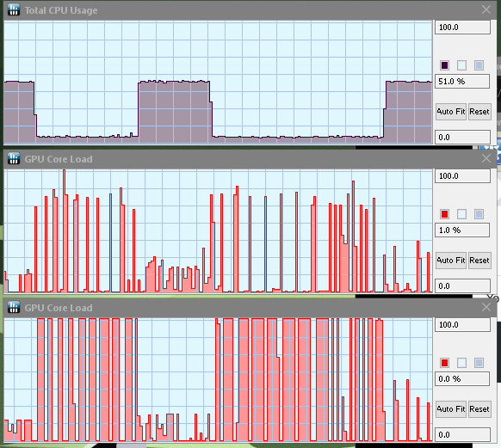Image resolution: width=501 pixels, height=448 pixels.
Task: Click Auto Fit in the middle GPU Core Load graph
Action: 451,261
